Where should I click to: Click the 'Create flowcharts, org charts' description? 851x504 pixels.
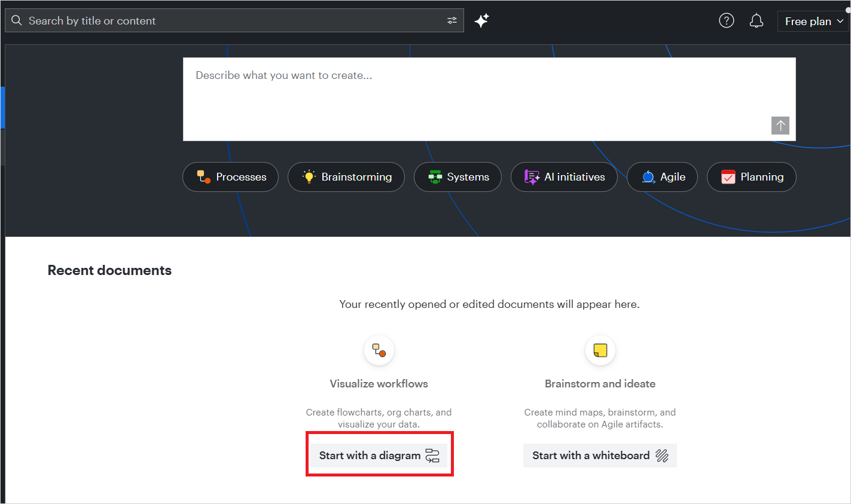click(379, 419)
